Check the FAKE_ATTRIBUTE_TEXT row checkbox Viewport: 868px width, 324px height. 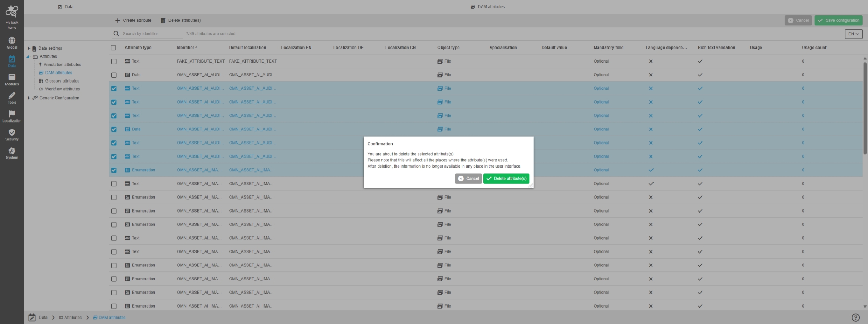point(114,61)
